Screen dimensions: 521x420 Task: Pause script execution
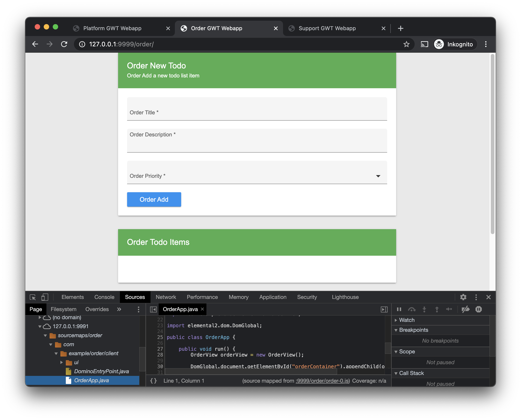click(x=399, y=309)
